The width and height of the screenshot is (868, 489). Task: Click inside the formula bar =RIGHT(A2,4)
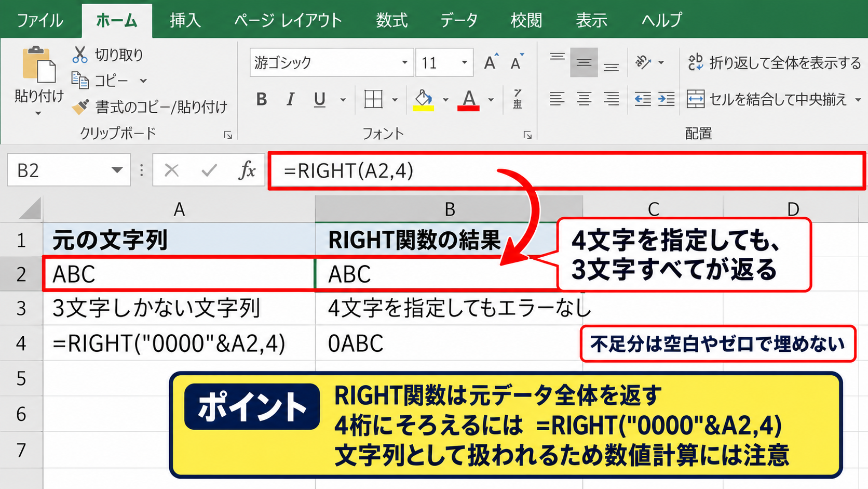pyautogui.click(x=567, y=170)
